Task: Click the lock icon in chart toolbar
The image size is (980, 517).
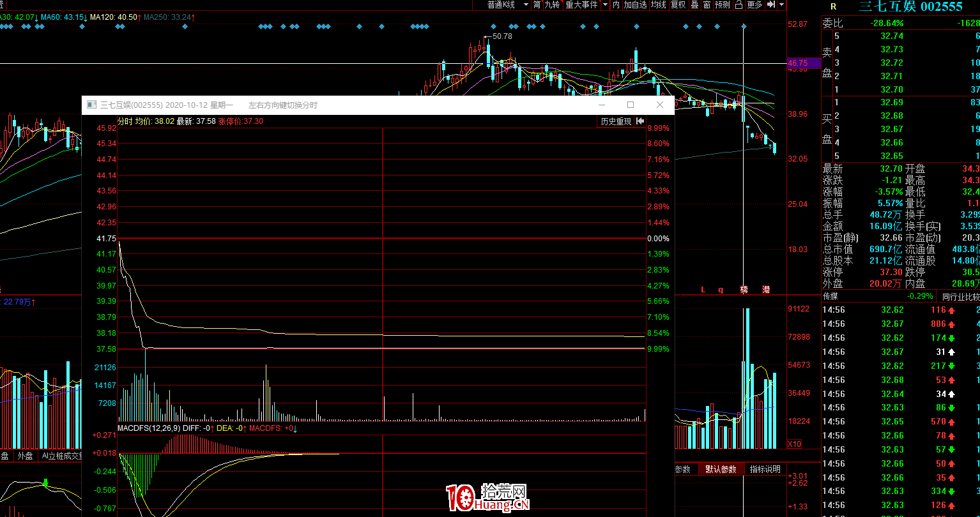Action: click(739, 4)
